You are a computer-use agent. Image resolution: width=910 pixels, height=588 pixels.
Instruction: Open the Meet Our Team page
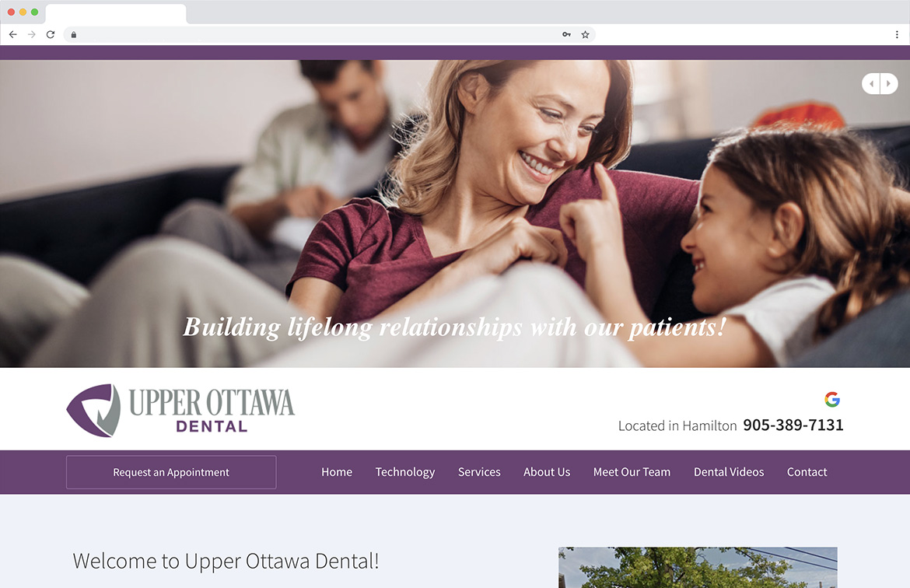[632, 472]
